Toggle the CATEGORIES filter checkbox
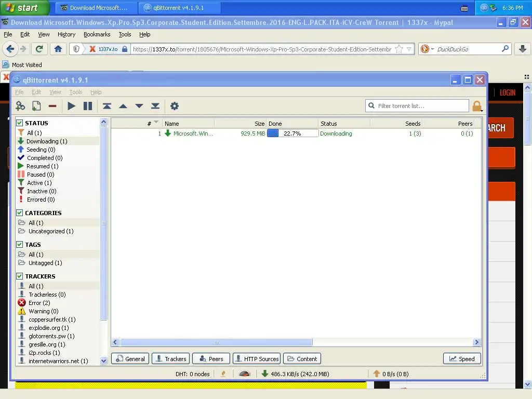Viewport: 532px width, 399px height. click(20, 212)
